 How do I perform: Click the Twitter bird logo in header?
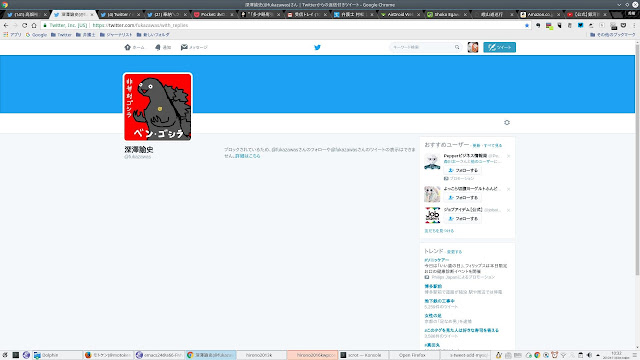[317, 47]
